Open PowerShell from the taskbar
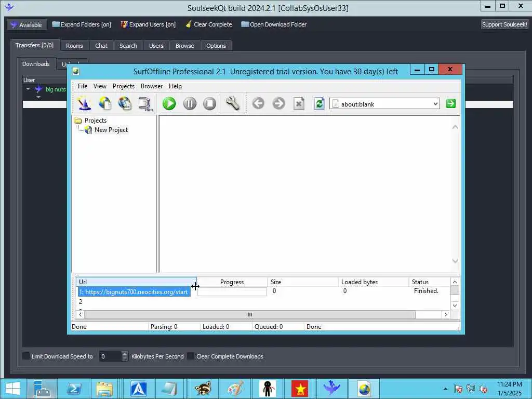 tap(74, 389)
